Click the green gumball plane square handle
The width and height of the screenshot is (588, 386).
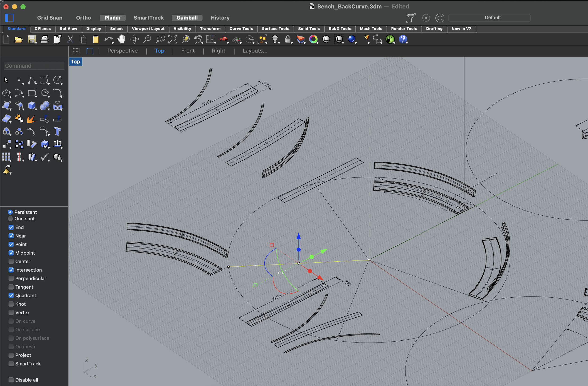[255, 285]
